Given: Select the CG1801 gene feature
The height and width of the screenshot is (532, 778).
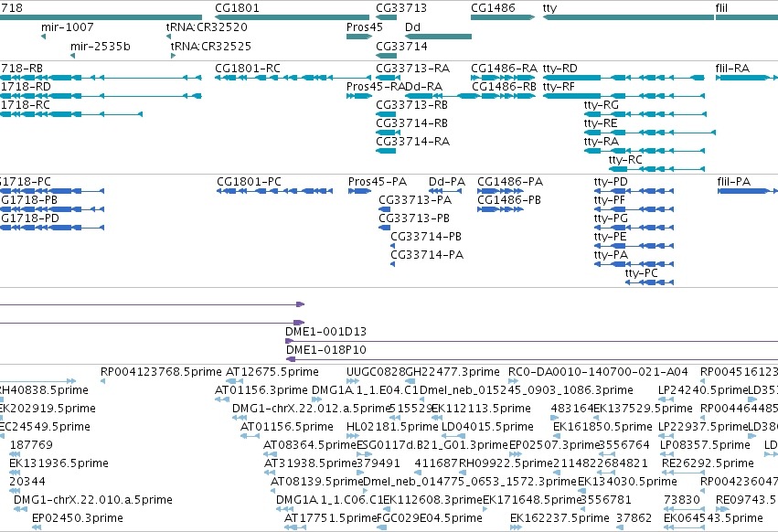Looking at the screenshot, I should (x=293, y=17).
